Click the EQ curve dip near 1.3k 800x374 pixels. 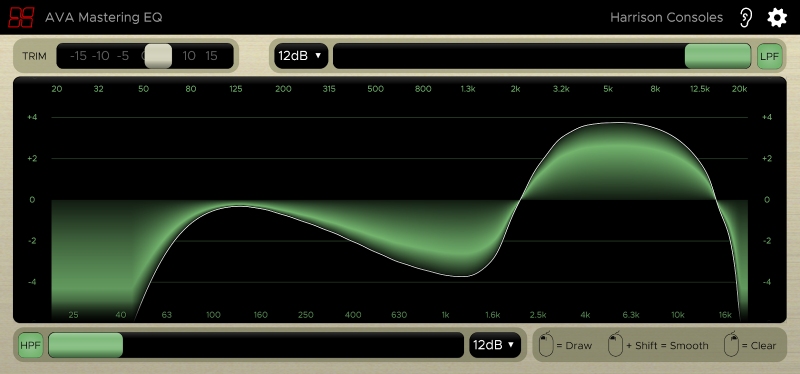tap(462, 276)
